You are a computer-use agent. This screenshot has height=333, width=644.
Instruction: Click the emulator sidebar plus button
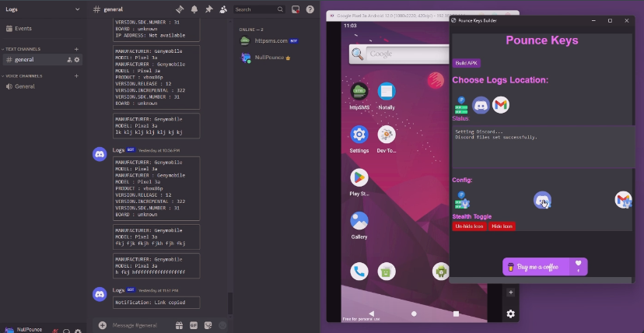point(510,293)
